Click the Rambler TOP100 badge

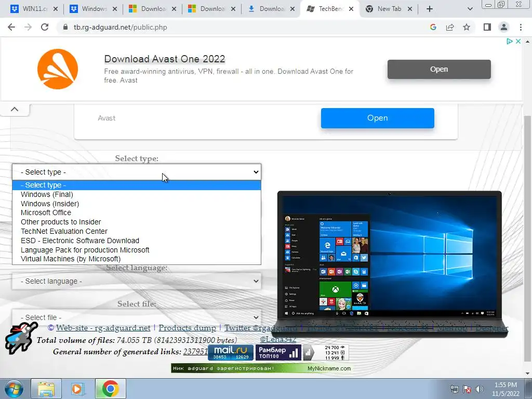278,352
